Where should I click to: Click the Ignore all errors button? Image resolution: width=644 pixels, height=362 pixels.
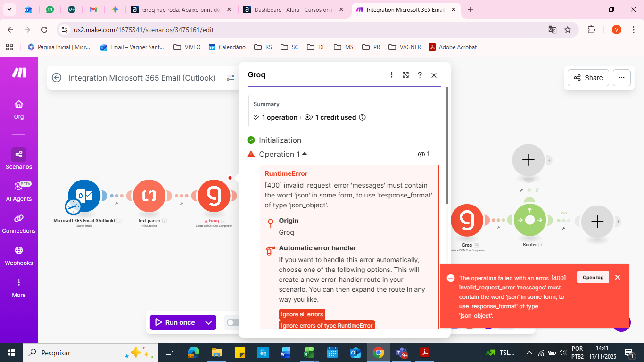click(302, 314)
